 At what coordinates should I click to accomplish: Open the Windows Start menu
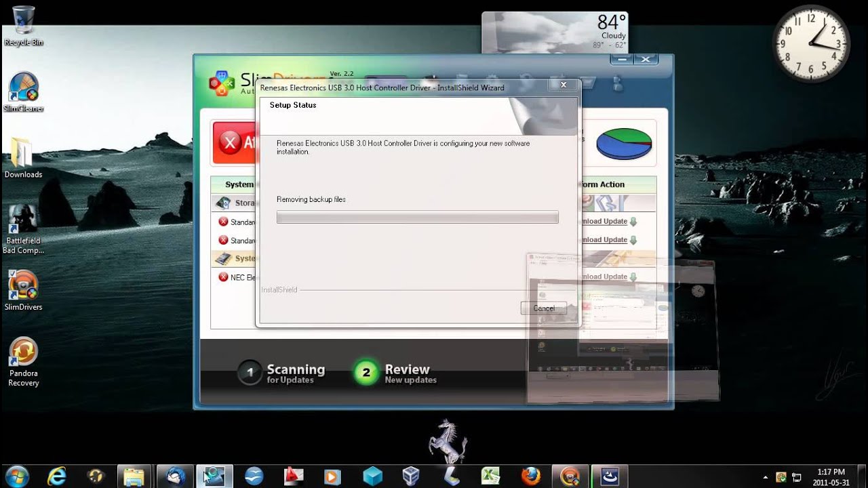17,476
